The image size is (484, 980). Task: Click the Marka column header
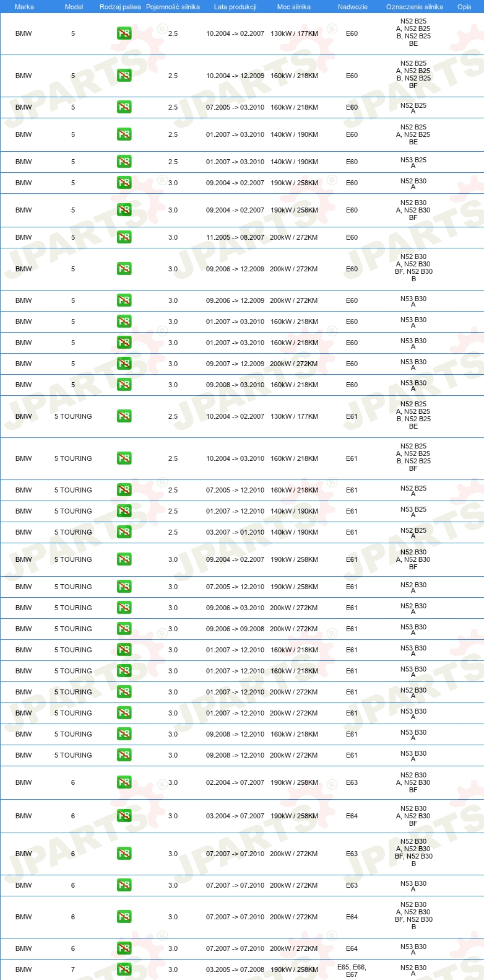(24, 7)
